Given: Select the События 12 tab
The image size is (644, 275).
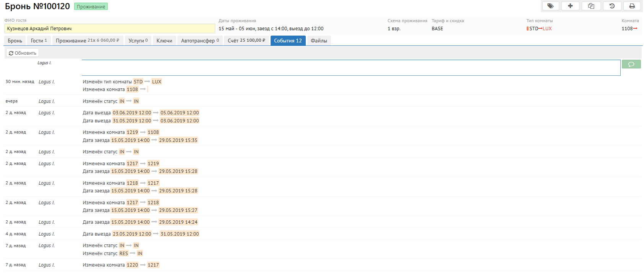Looking at the screenshot, I should click(x=288, y=41).
